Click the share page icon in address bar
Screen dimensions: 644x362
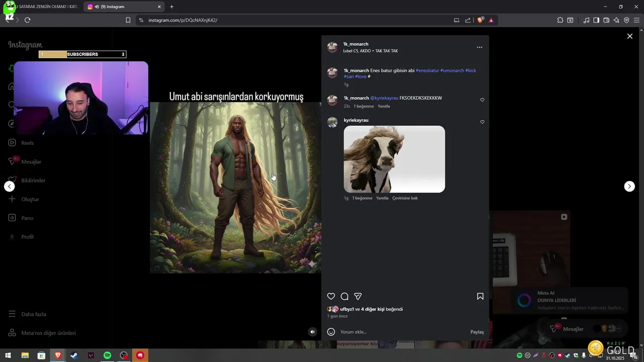pyautogui.click(x=468, y=20)
